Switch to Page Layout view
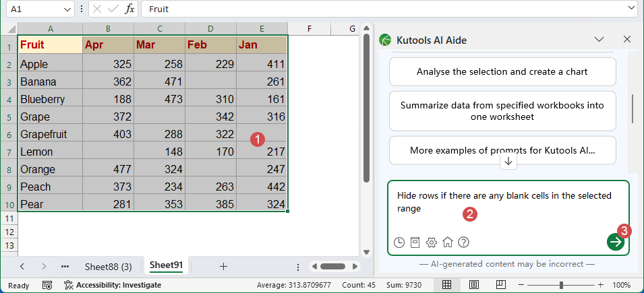 point(474,285)
